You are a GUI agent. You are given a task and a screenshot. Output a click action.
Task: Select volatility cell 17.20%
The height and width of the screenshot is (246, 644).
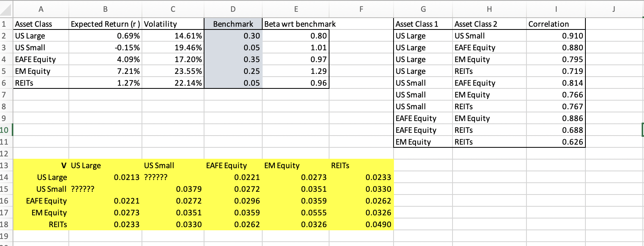pyautogui.click(x=173, y=59)
